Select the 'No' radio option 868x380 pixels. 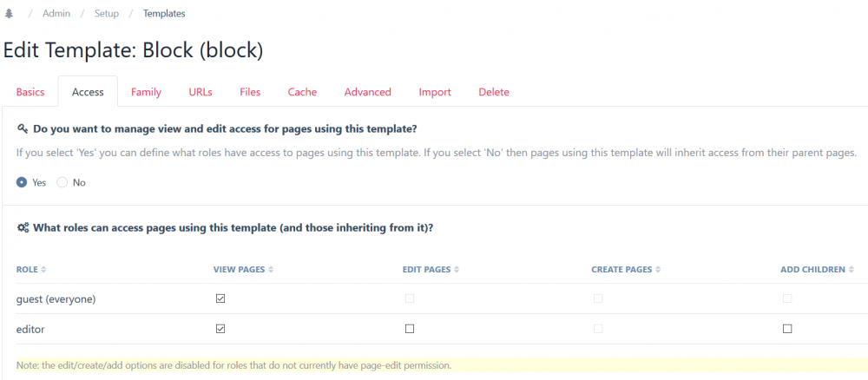62,182
